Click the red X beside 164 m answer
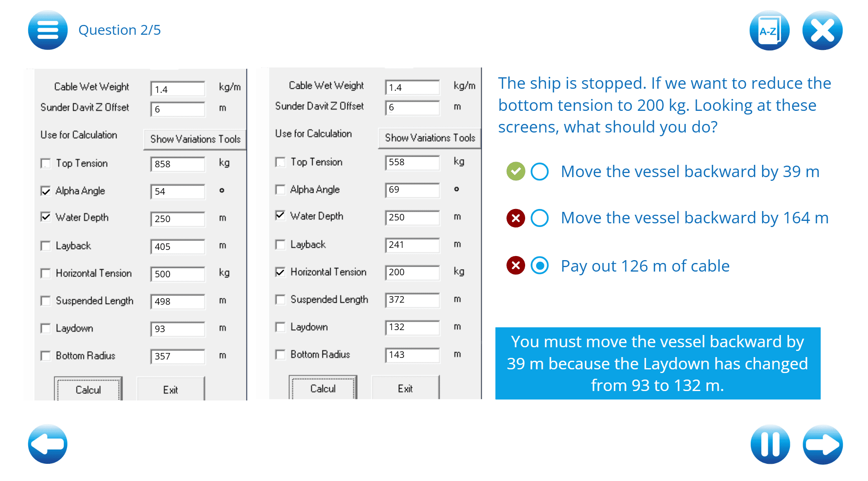Screen dimensions: 868x481 [516, 218]
